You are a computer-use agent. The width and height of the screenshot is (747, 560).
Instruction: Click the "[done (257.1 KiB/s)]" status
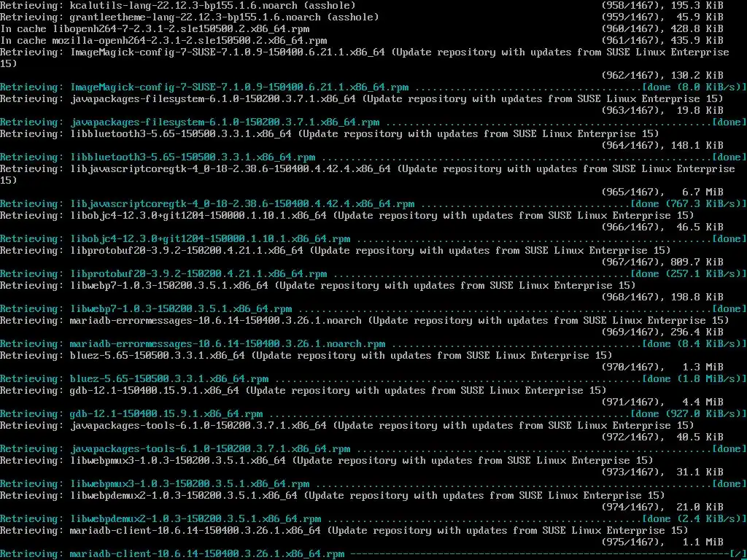(x=689, y=274)
